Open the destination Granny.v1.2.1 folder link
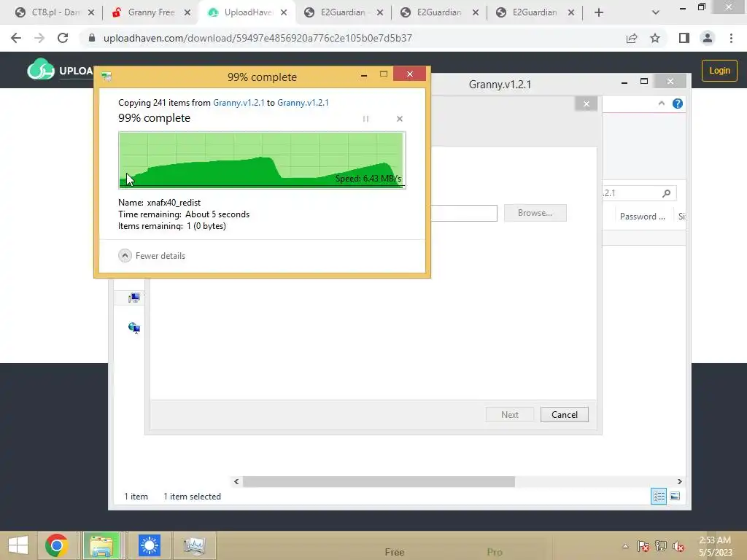 coord(303,102)
